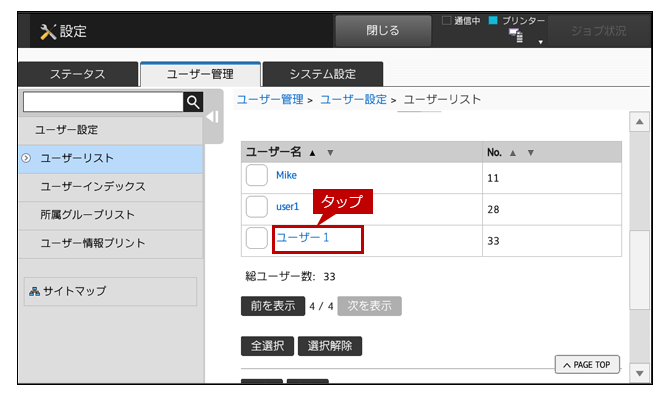Viewport: 670px width, 396px height.
Task: Click the scrollbar up arrow
Action: (x=640, y=122)
